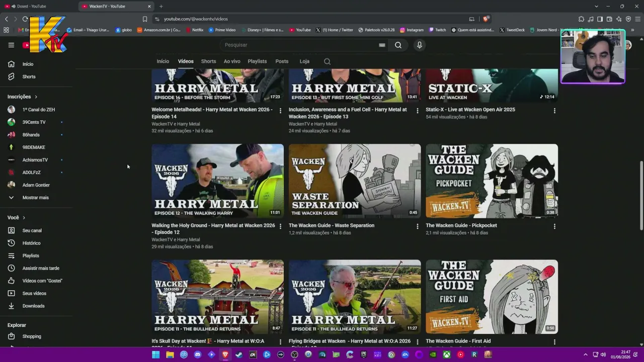Play Harry Metal Episode 12 thumbnail

(x=217, y=180)
